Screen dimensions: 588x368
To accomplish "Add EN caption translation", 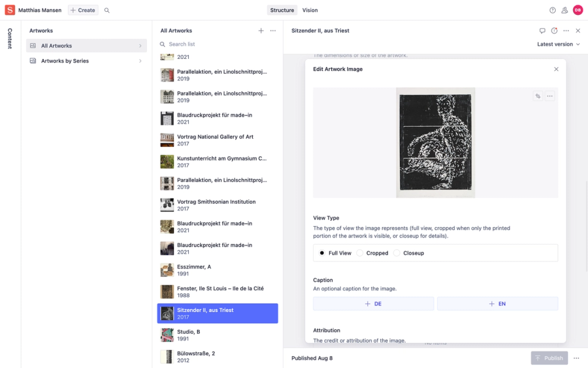I will pyautogui.click(x=497, y=304).
